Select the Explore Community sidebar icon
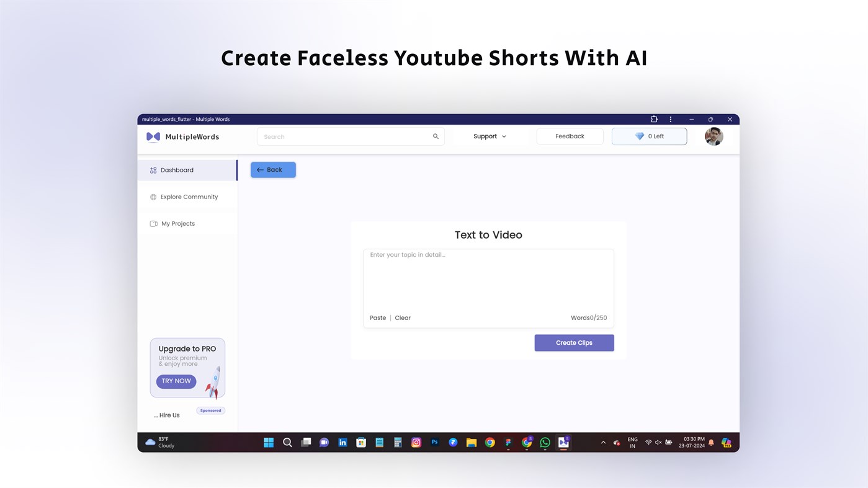The height and width of the screenshot is (488, 868). pyautogui.click(x=153, y=197)
